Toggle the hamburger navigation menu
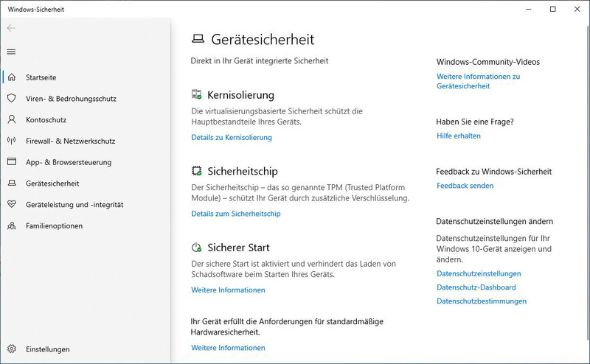This screenshot has width=590, height=364. coord(11,52)
